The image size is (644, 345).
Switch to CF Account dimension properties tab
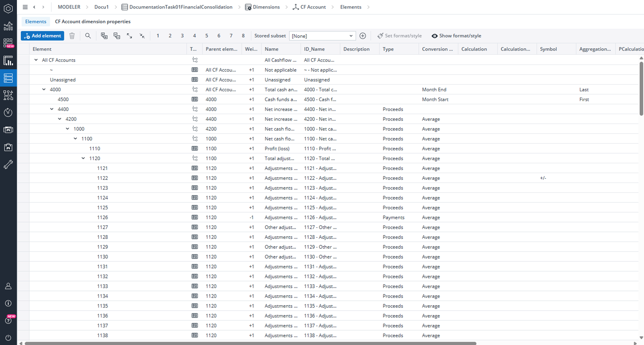[93, 21]
